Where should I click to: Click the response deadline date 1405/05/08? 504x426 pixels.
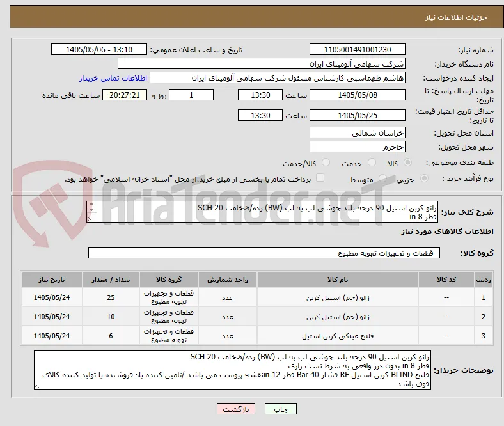tap(358, 95)
